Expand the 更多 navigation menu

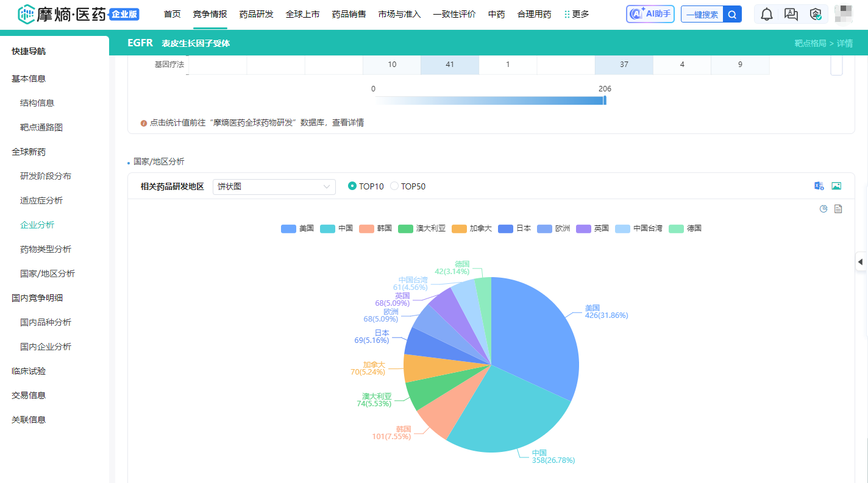[577, 14]
